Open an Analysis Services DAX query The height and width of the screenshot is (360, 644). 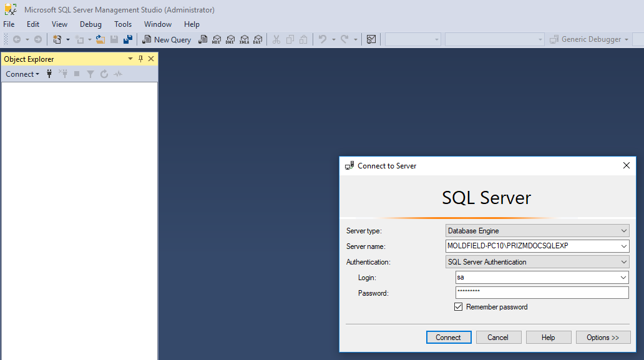pos(258,39)
